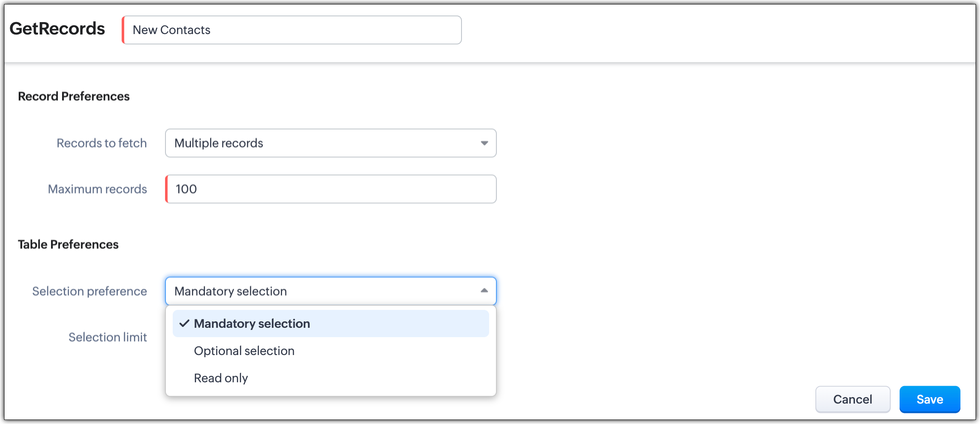Click the checkmark icon beside Mandatory selection
This screenshot has height=424, width=980.
click(x=184, y=324)
